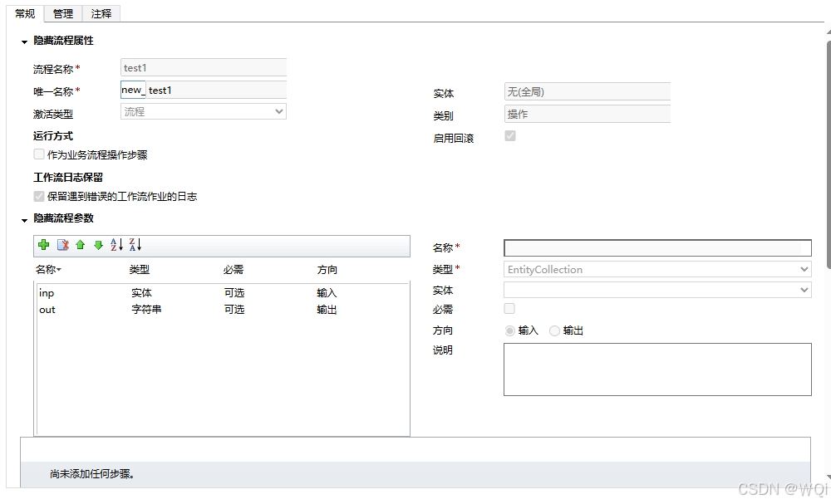Viewport: 831px width, 504px height.
Task: Switch to the 注释 tab
Action: (101, 14)
